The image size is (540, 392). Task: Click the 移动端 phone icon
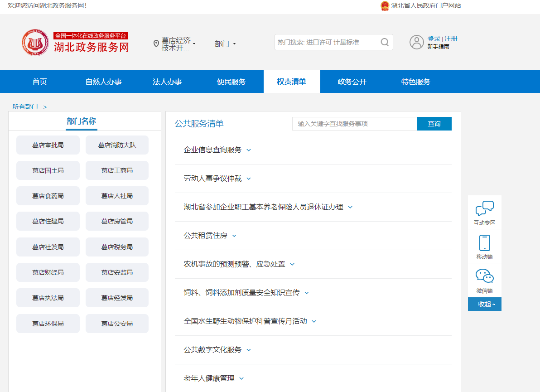pos(484,243)
